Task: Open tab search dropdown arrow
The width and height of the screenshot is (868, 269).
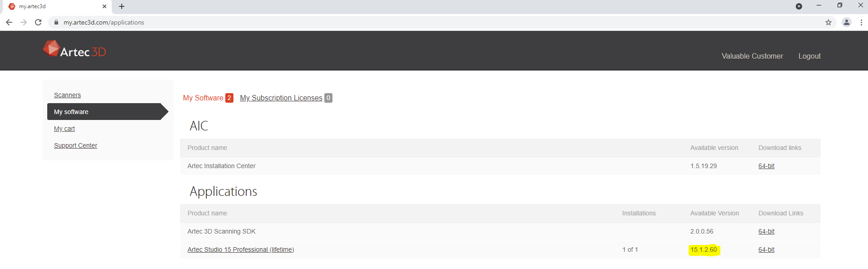Action: (x=799, y=6)
